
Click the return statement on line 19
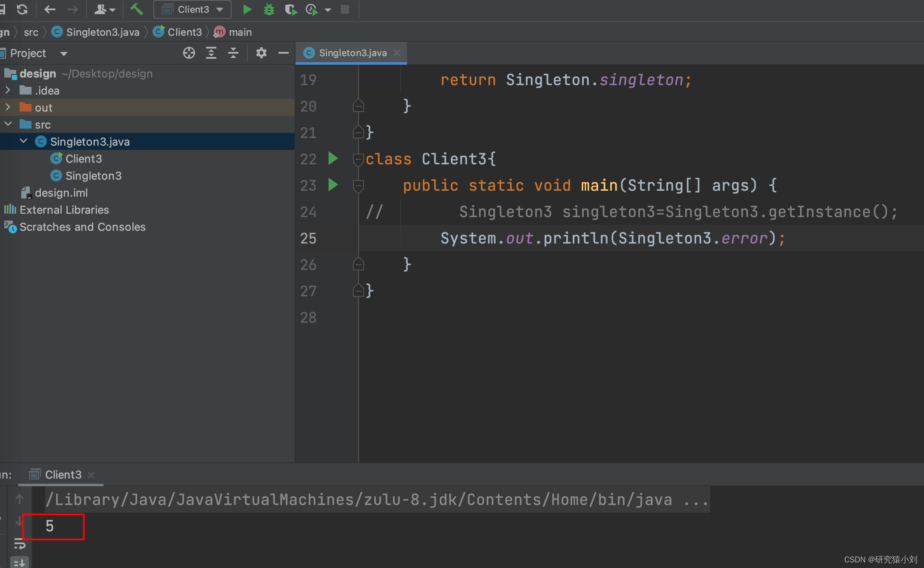[x=566, y=80]
